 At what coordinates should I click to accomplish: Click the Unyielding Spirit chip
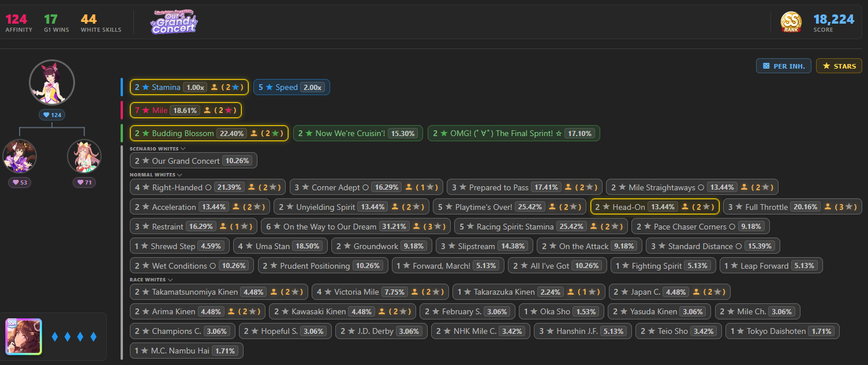coord(351,207)
